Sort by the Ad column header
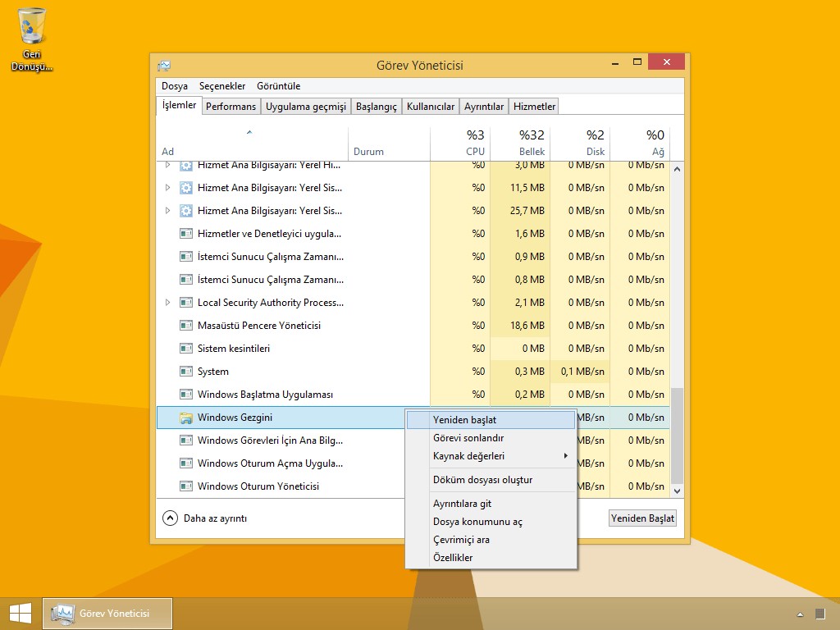The image size is (840, 630). (x=253, y=144)
